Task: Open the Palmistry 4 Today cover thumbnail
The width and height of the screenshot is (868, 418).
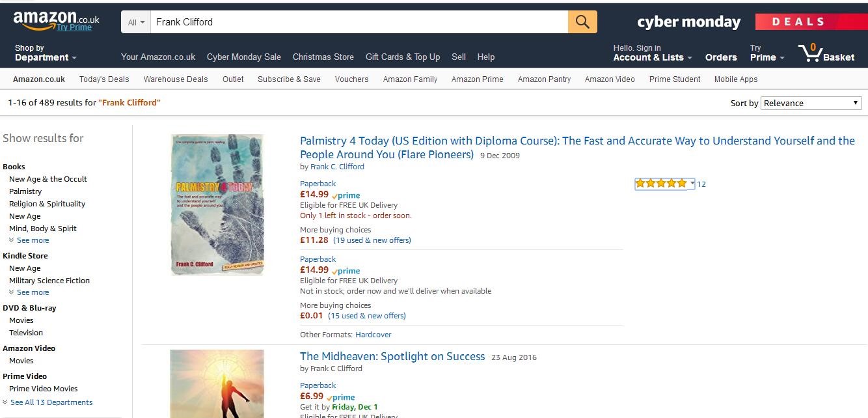Action: [x=217, y=204]
